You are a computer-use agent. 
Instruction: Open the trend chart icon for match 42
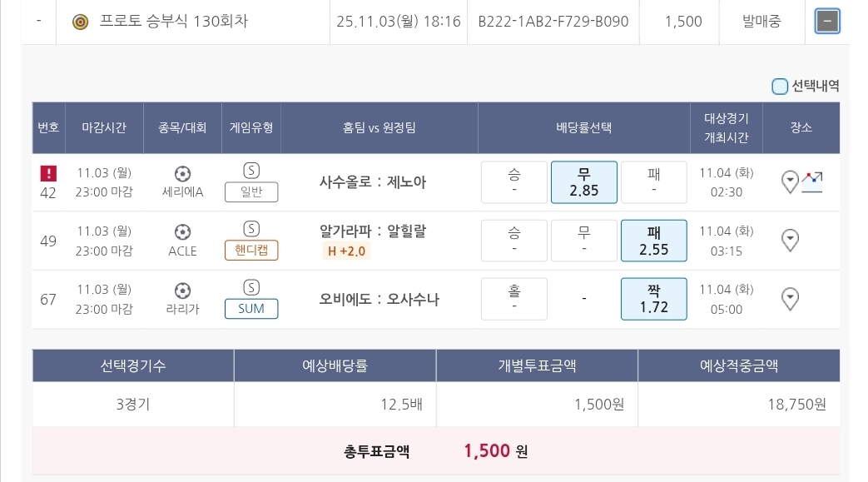(x=812, y=181)
